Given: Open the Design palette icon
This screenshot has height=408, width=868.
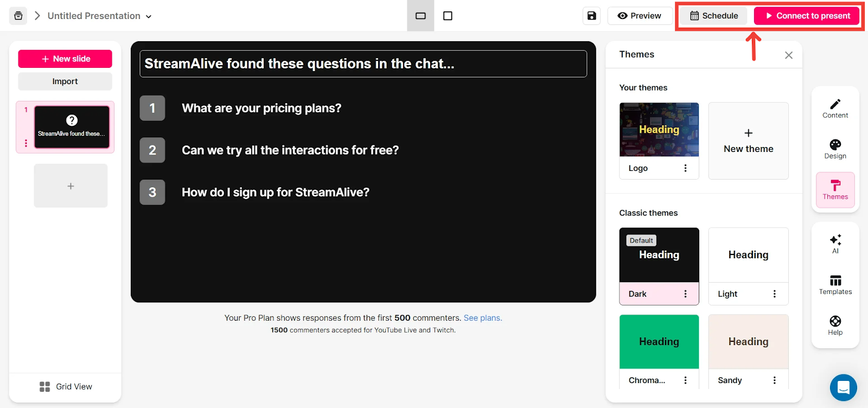Looking at the screenshot, I should tap(835, 144).
